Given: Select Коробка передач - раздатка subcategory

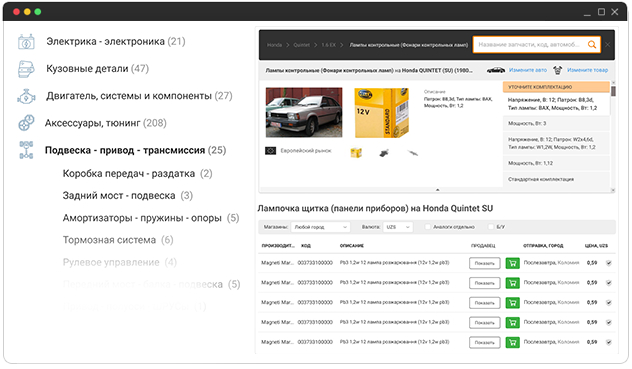Looking at the screenshot, I should point(137,174).
